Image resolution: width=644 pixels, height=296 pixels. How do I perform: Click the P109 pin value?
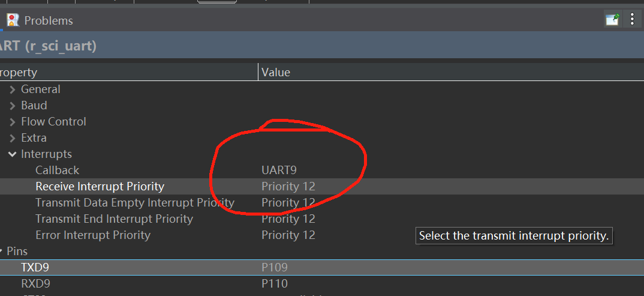click(275, 268)
